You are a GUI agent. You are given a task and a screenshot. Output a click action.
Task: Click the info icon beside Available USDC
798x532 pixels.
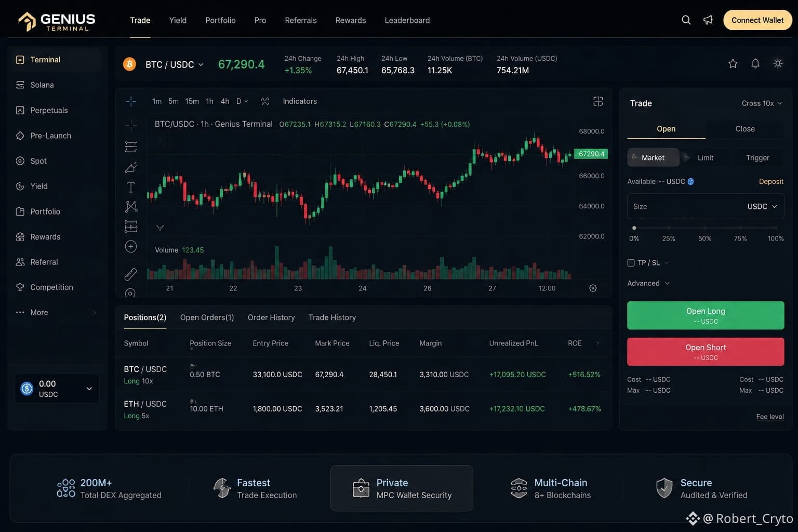tap(691, 182)
